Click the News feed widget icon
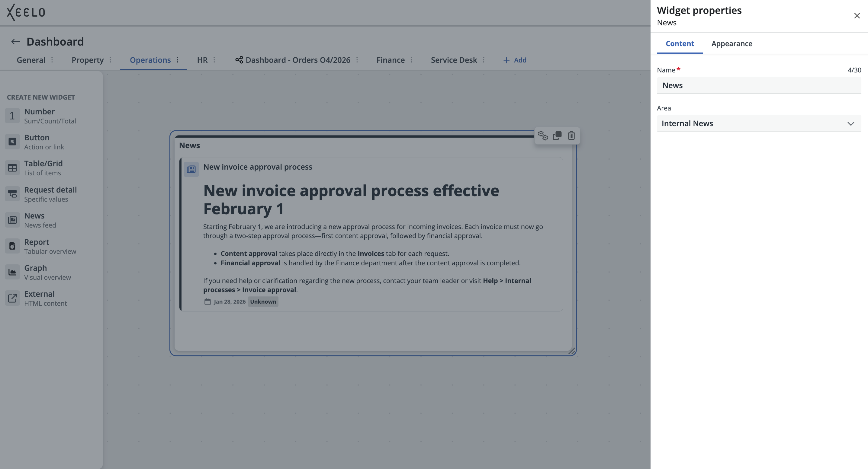 (x=12, y=220)
